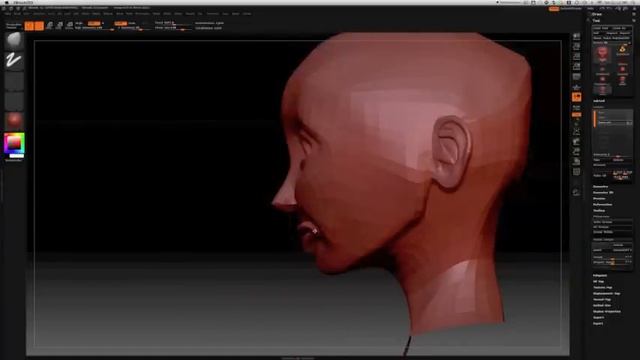Image resolution: width=640 pixels, height=360 pixels.
Task: Expand the Geometry subpalette
Action: (x=600, y=187)
